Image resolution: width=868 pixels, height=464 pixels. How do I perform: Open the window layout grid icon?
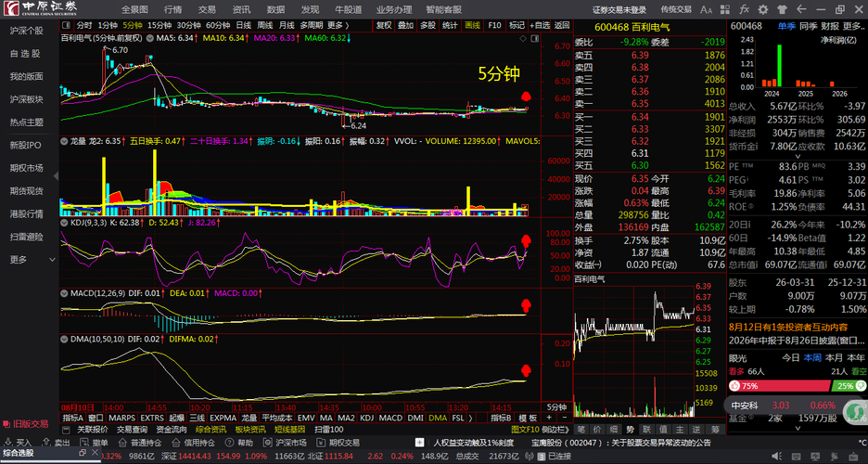(x=725, y=9)
